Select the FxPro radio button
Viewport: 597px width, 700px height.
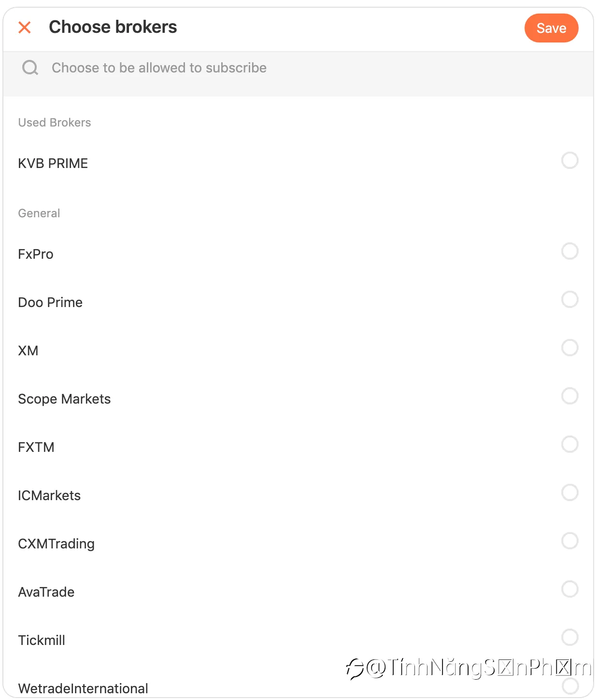(570, 251)
